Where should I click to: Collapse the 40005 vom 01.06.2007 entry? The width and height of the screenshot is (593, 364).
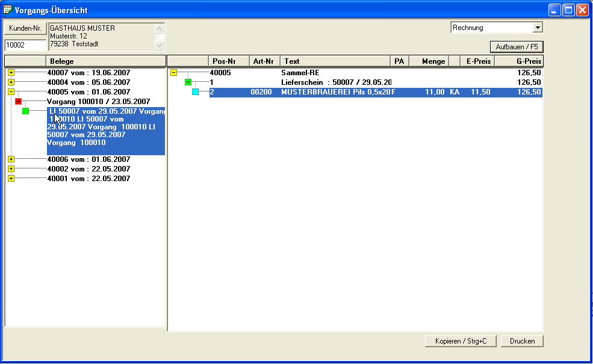pos(11,92)
